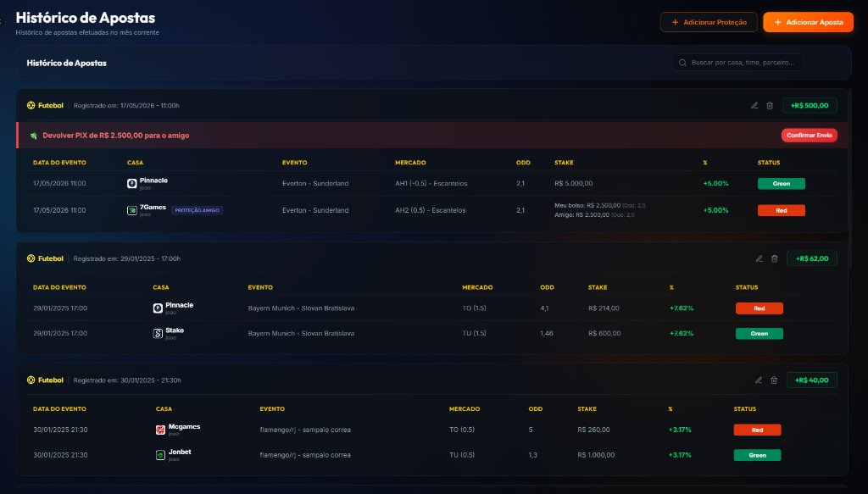
Task: Click 'Registrado em: 30/01/2025 - 21:30h' text
Action: 127,380
